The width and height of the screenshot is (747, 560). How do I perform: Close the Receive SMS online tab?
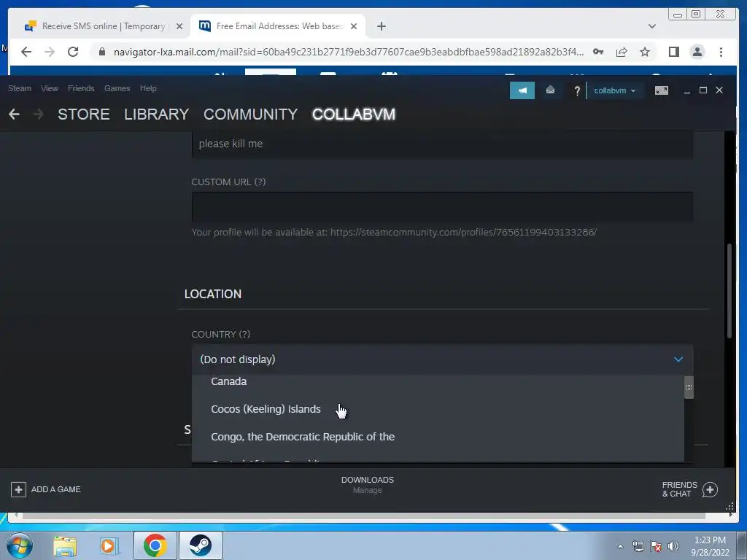[179, 26]
